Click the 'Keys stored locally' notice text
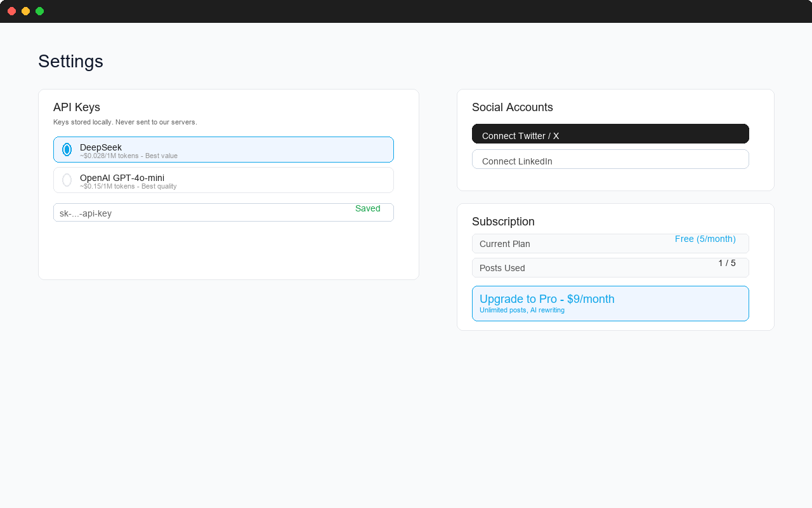This screenshot has height=508, width=812. pos(125,122)
